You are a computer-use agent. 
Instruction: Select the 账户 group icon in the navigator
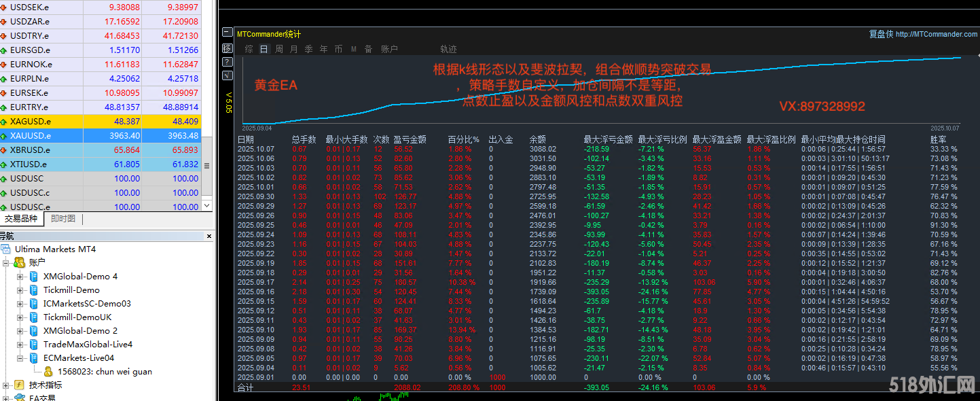pos(19,263)
